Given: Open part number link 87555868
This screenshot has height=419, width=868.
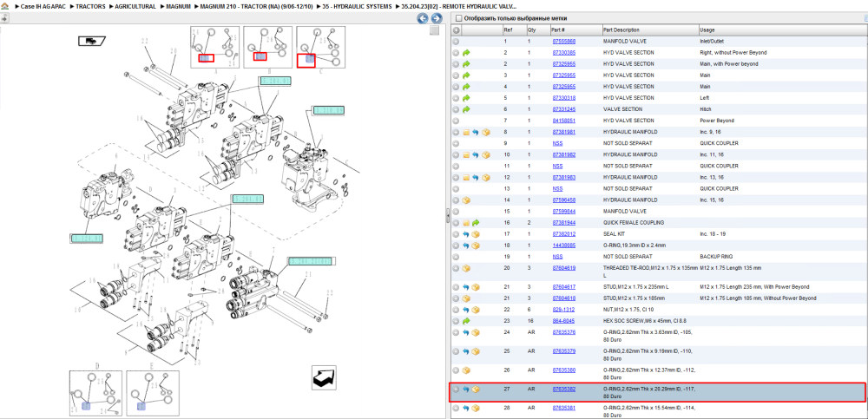Looking at the screenshot, I should coord(563,42).
